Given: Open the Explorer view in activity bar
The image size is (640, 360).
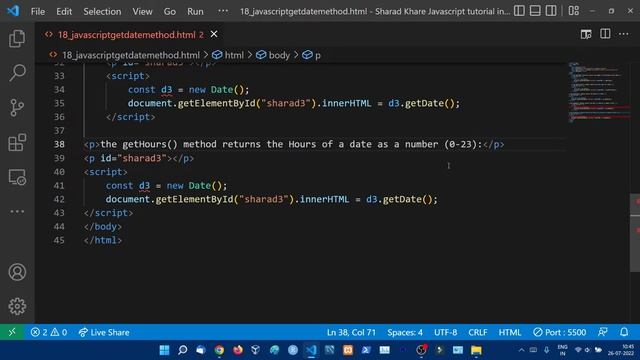Looking at the screenshot, I should click(17, 38).
